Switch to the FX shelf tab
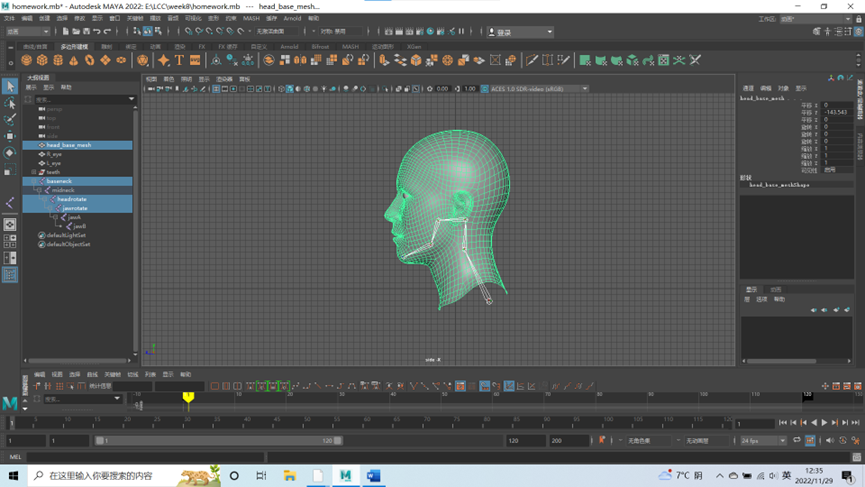This screenshot has height=487, width=865. [202, 47]
